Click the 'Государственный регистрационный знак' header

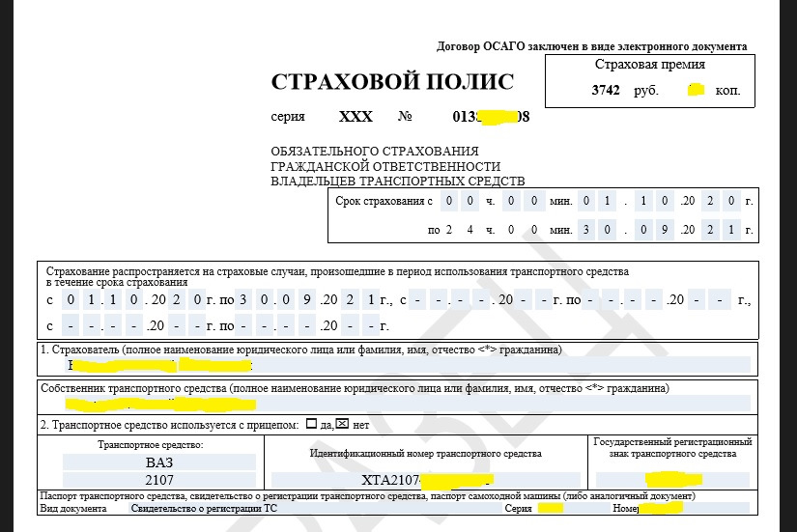(x=672, y=448)
